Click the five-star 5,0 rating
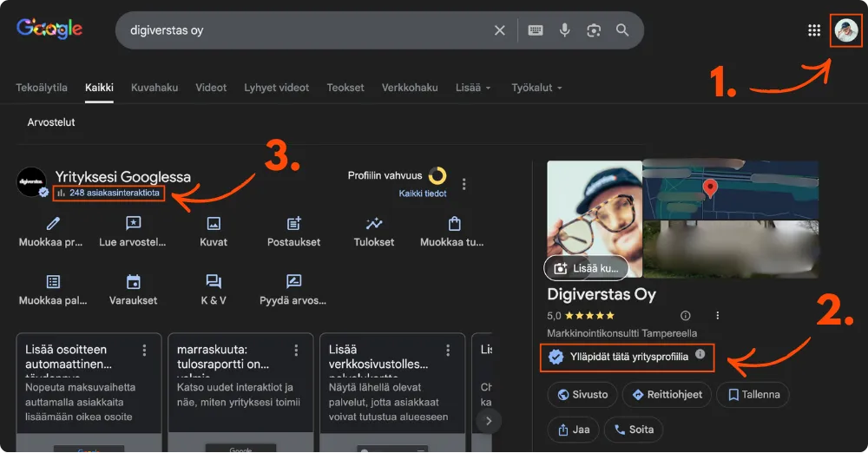The height and width of the screenshot is (453, 868). click(581, 316)
